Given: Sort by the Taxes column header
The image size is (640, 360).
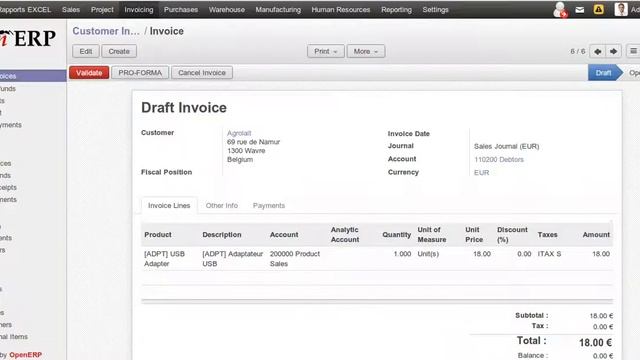Looking at the screenshot, I should click(547, 235).
